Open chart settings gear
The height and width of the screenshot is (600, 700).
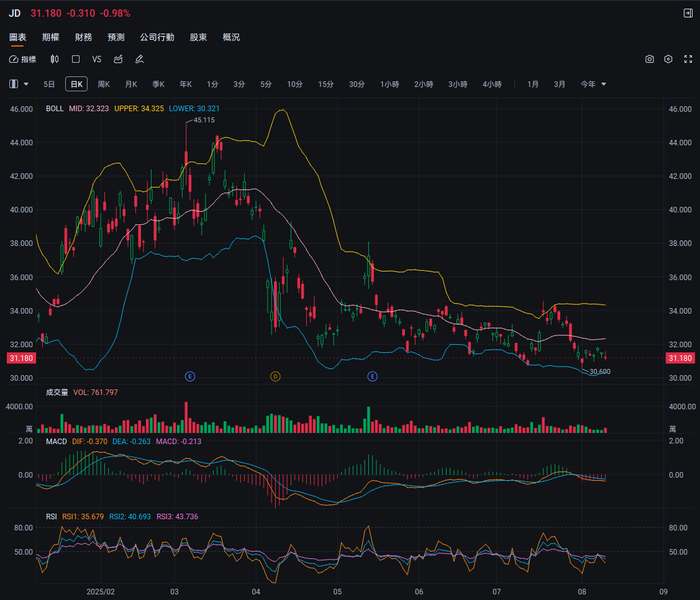[668, 59]
